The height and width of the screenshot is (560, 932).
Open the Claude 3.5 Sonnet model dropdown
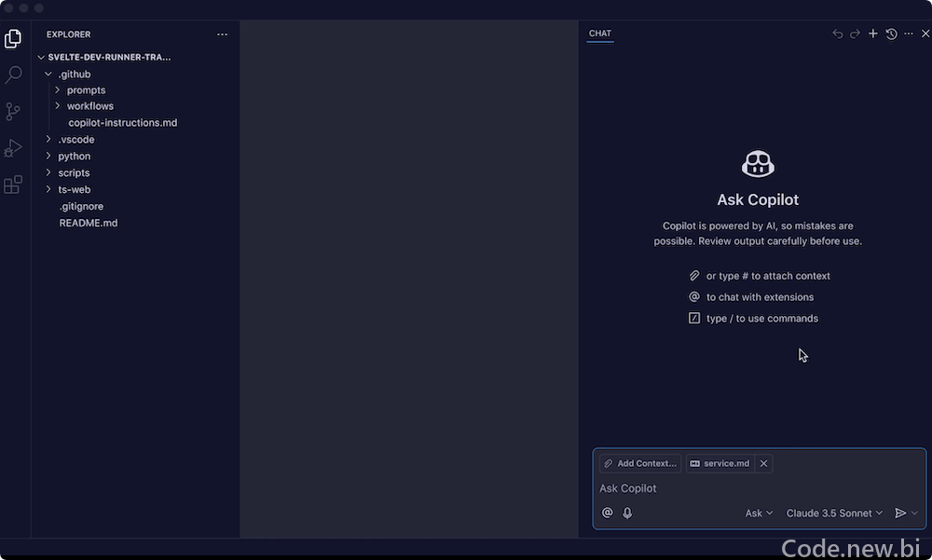point(834,513)
